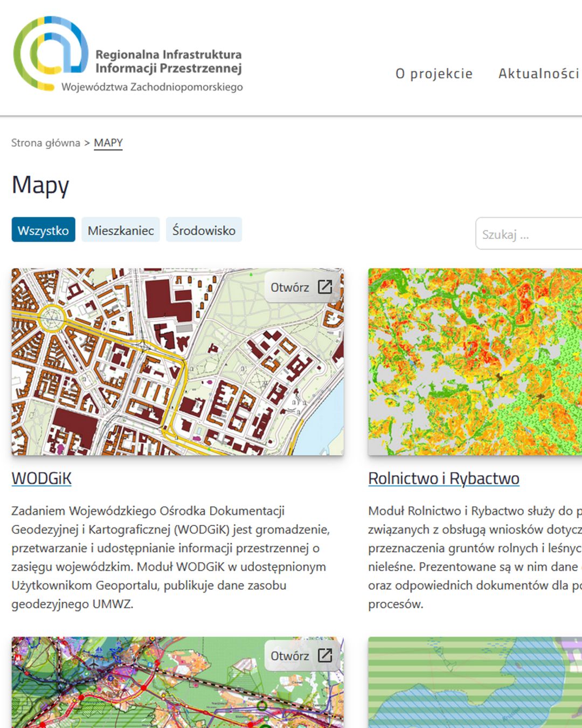Click the Mapy page heading

40,185
